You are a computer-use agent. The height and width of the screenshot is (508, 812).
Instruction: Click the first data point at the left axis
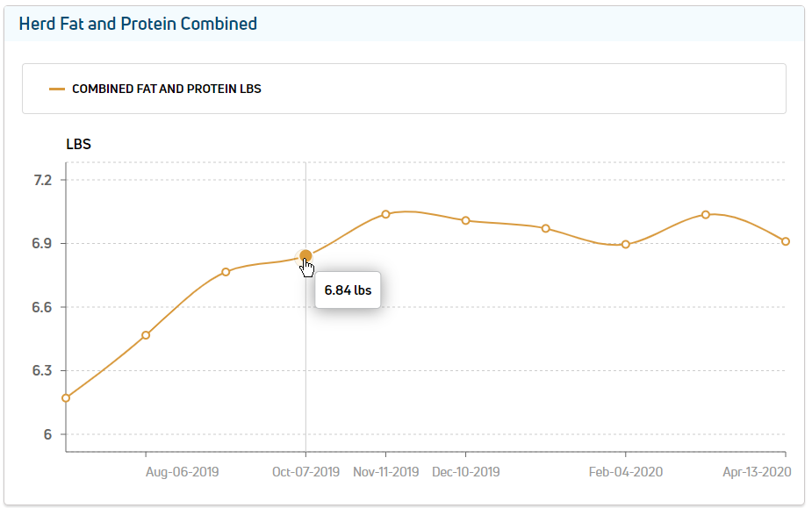66,398
